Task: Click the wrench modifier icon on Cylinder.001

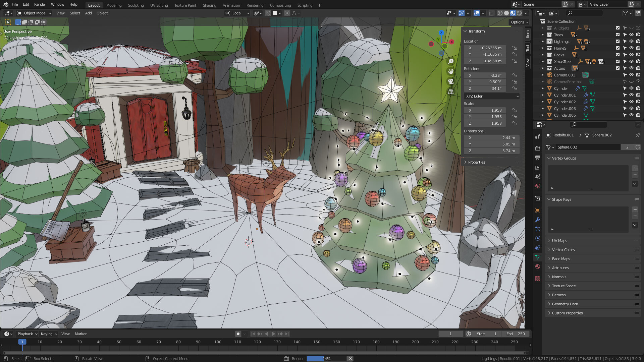Action: point(586,95)
